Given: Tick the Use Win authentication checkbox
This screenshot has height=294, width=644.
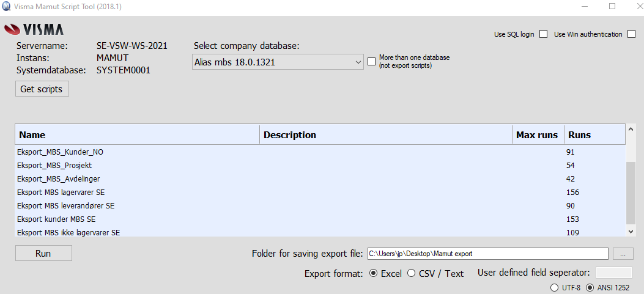Looking at the screenshot, I should 631,34.
